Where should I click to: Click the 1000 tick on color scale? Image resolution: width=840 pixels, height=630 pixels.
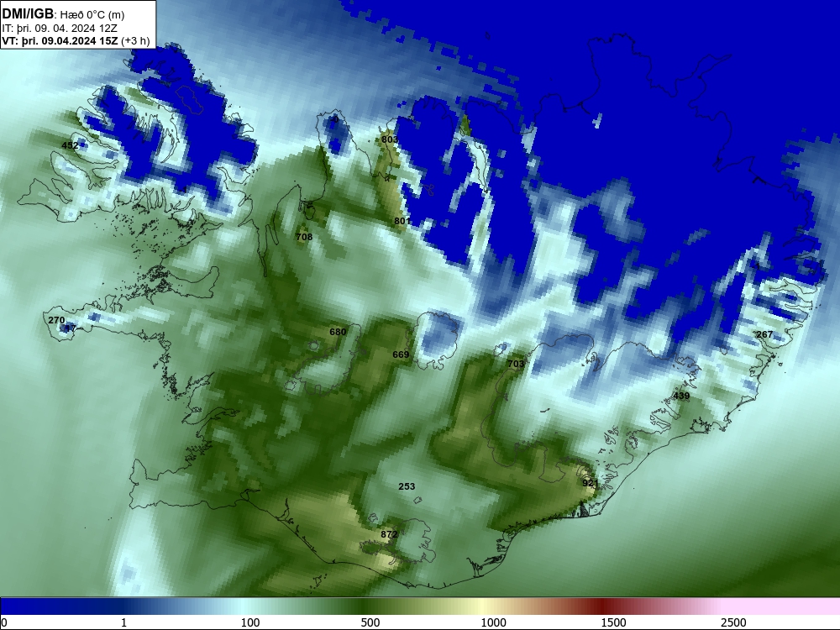[493, 622]
